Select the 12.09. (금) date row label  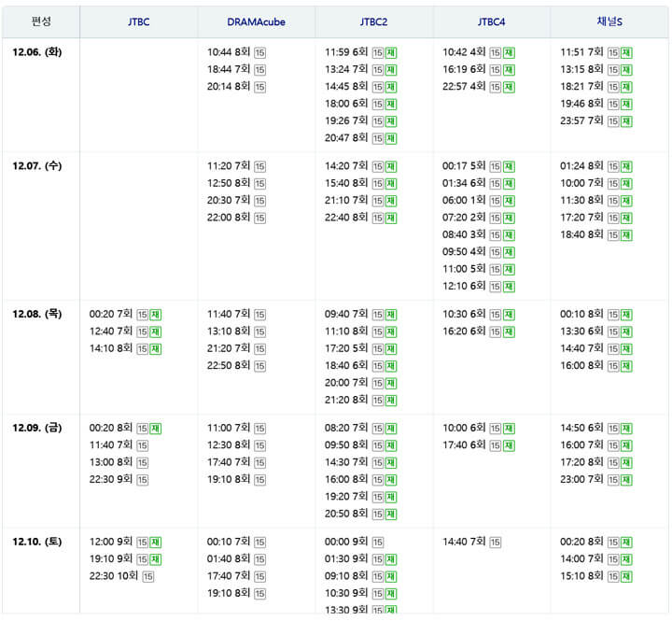(37, 428)
